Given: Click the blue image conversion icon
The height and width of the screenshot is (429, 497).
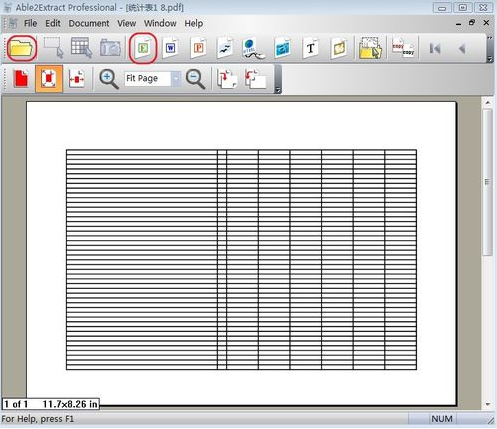Looking at the screenshot, I should tap(283, 48).
